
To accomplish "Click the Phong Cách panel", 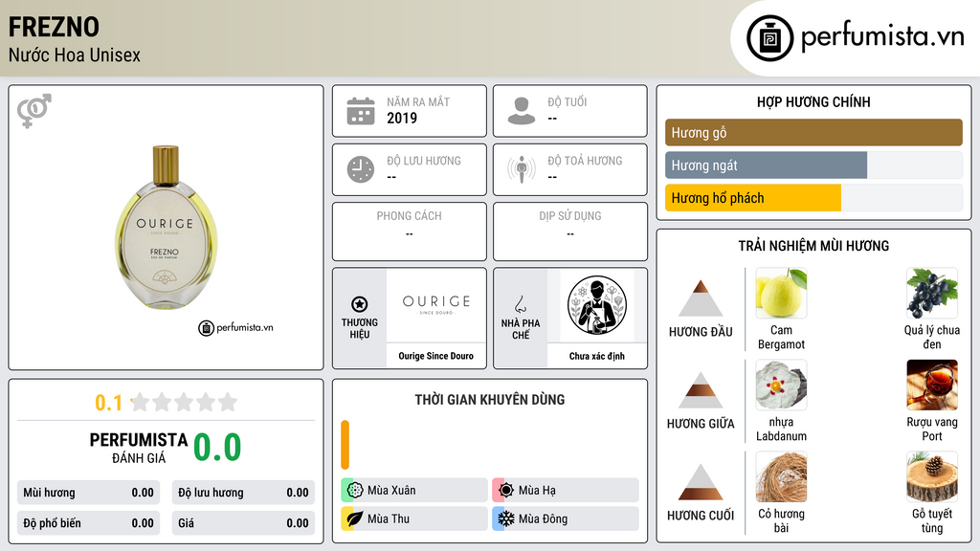I will pos(410,231).
